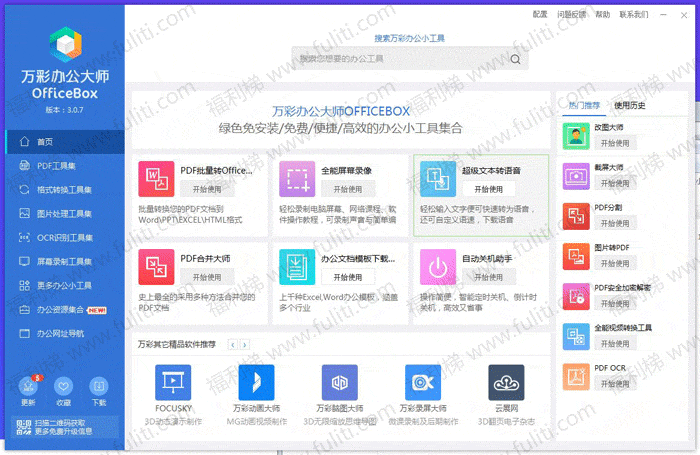Open PDF工具集 in the sidebar
This screenshot has width=700, height=455.
tap(56, 165)
